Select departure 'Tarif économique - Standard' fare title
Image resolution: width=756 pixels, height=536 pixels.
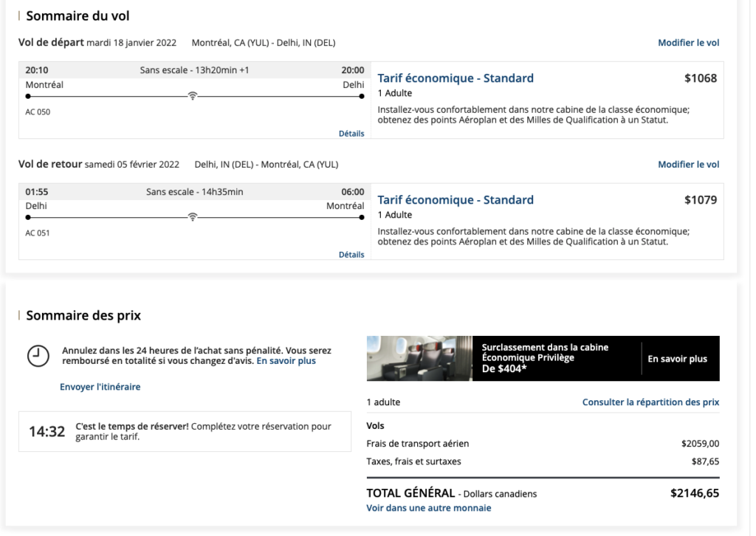[x=455, y=78]
